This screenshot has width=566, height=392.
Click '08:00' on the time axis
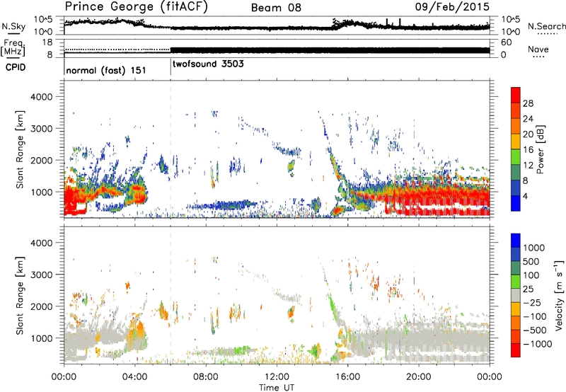click(206, 377)
